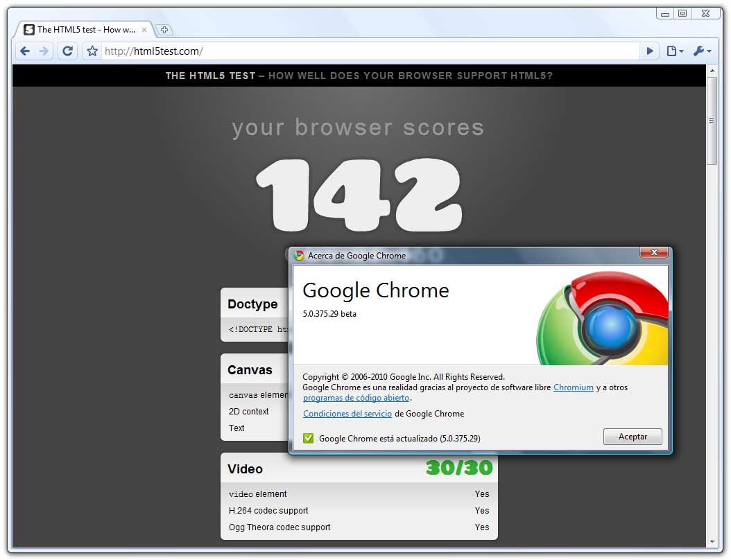Click THE HTML5 TEST header title
Image resolution: width=731 pixels, height=560 pixels.
tap(210, 76)
